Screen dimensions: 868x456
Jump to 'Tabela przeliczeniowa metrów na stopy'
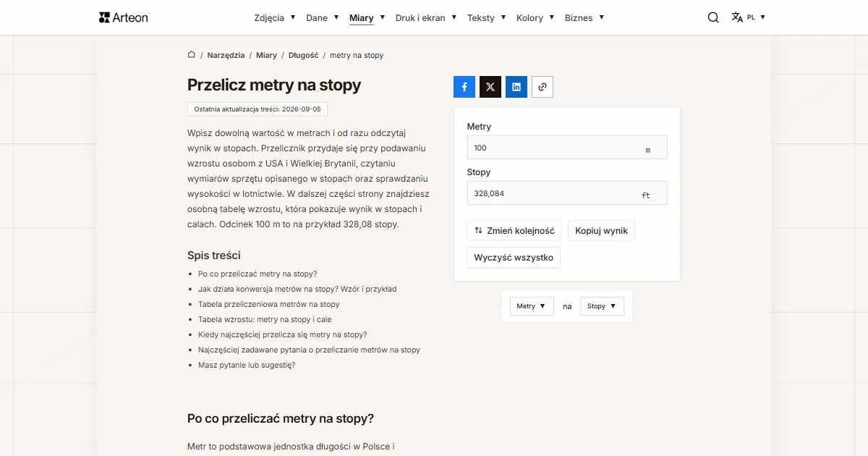pyautogui.click(x=269, y=304)
